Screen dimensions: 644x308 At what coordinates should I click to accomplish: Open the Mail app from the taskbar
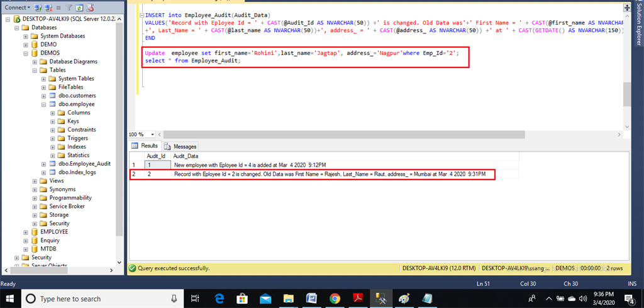[x=265, y=299]
